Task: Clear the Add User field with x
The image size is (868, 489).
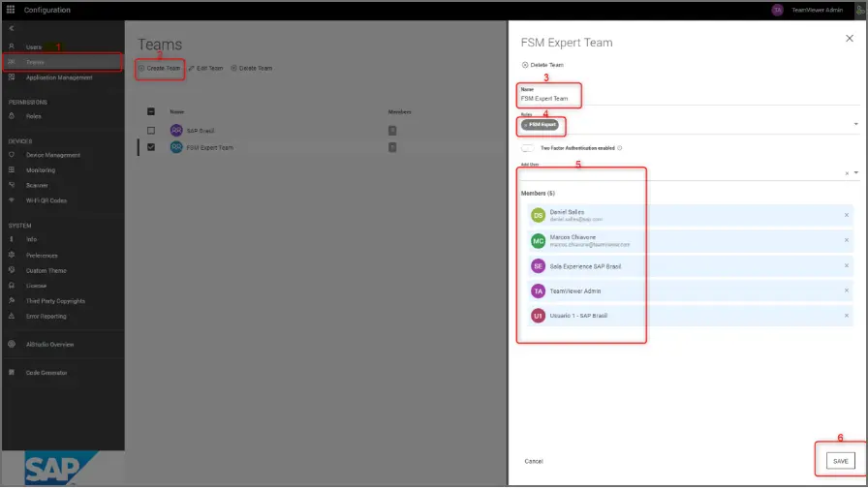Action: [847, 173]
